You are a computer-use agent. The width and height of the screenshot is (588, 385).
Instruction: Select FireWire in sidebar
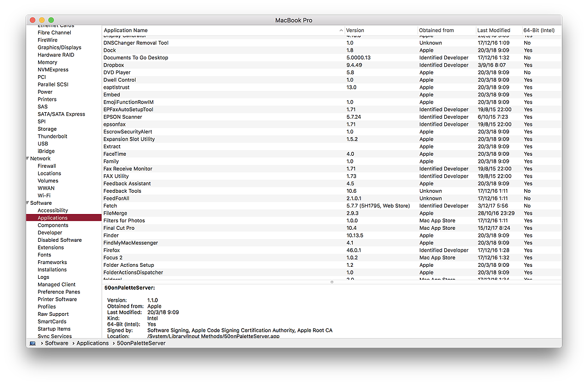(47, 40)
